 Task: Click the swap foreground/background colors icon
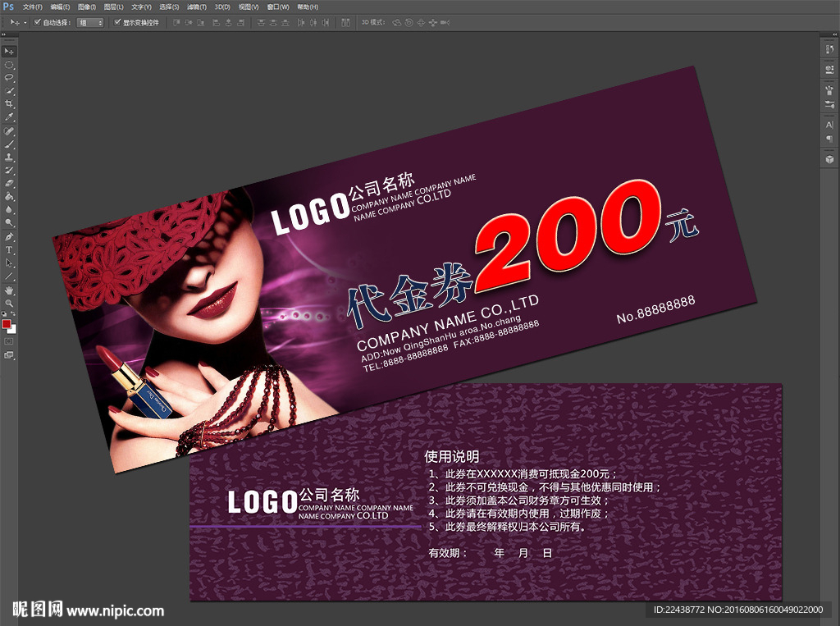13,314
